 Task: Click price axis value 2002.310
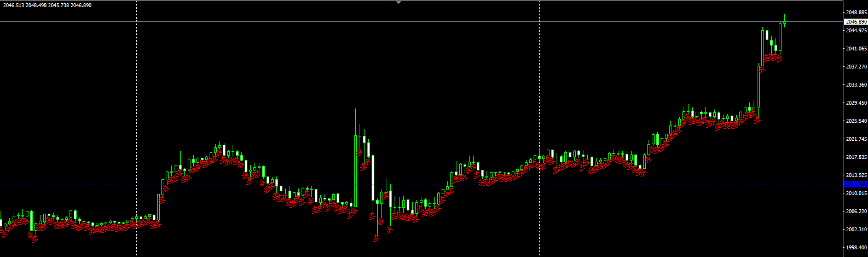click(x=857, y=230)
